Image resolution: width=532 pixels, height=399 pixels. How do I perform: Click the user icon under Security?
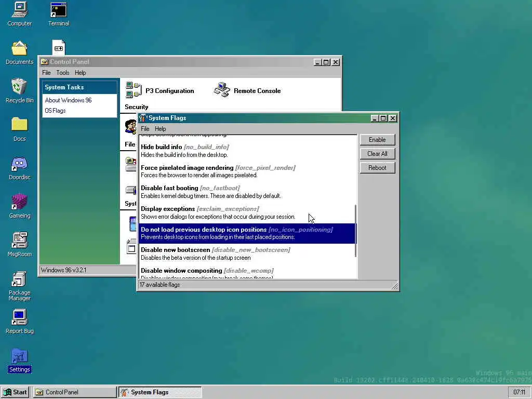[x=130, y=126]
